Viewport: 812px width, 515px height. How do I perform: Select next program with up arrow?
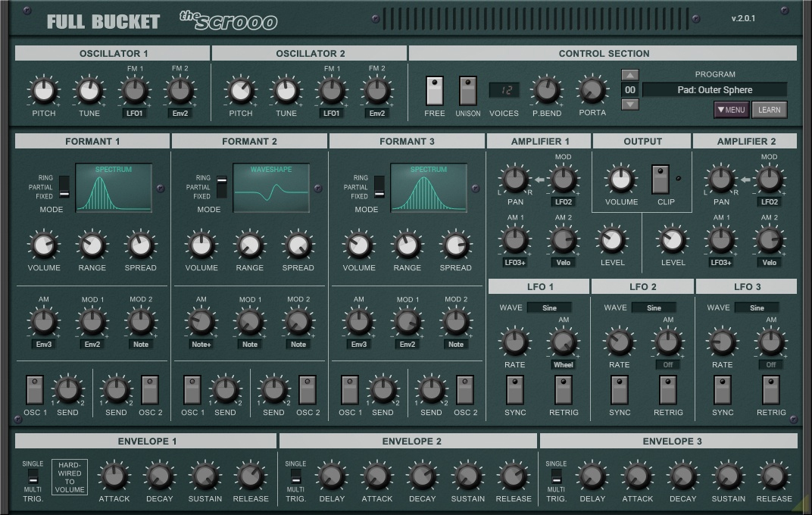629,75
